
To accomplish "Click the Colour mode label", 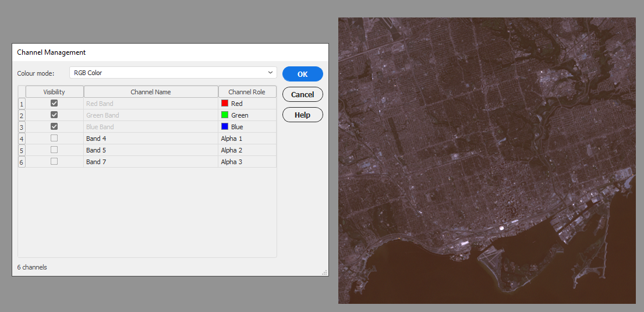I will 36,73.
